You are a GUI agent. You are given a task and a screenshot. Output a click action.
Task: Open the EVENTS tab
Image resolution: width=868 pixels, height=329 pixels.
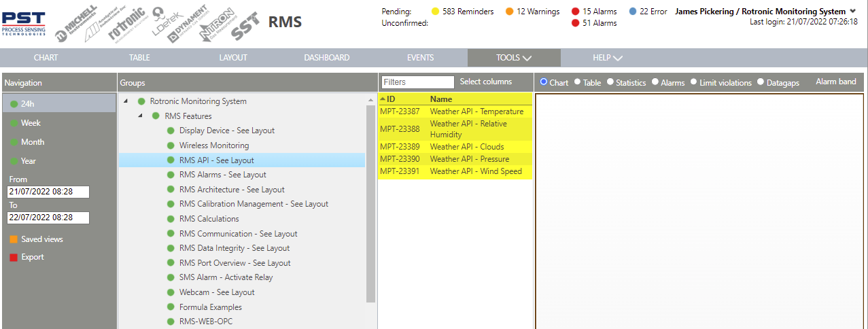pos(420,58)
